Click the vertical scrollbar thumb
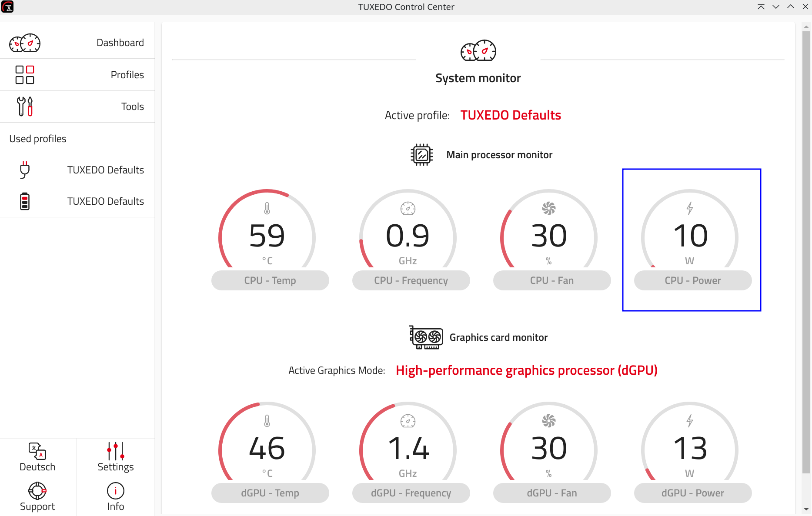 click(x=806, y=252)
